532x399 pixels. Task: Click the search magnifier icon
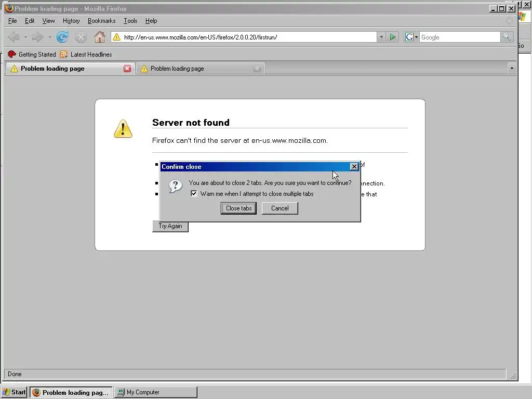(507, 37)
